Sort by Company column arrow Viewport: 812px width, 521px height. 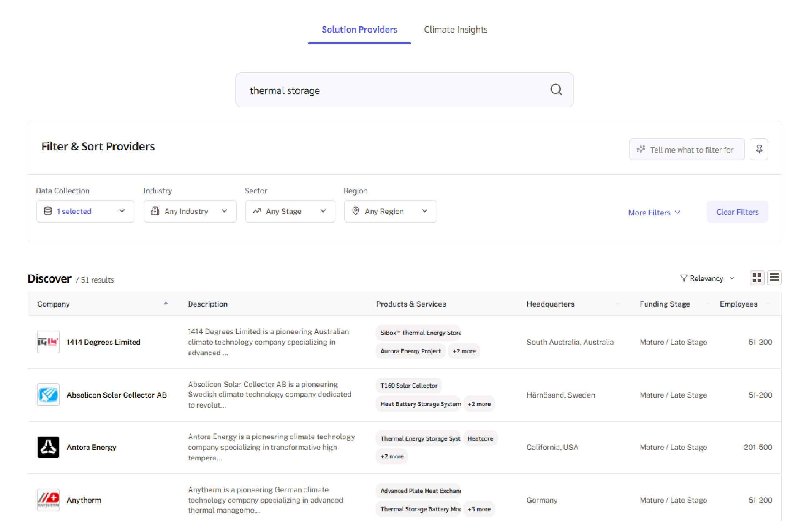pos(166,303)
